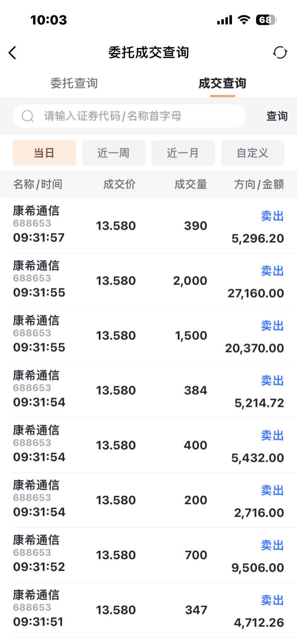The width and height of the screenshot is (297, 644).
Task: Open the trade record with 2,000 shares
Action: point(148,280)
